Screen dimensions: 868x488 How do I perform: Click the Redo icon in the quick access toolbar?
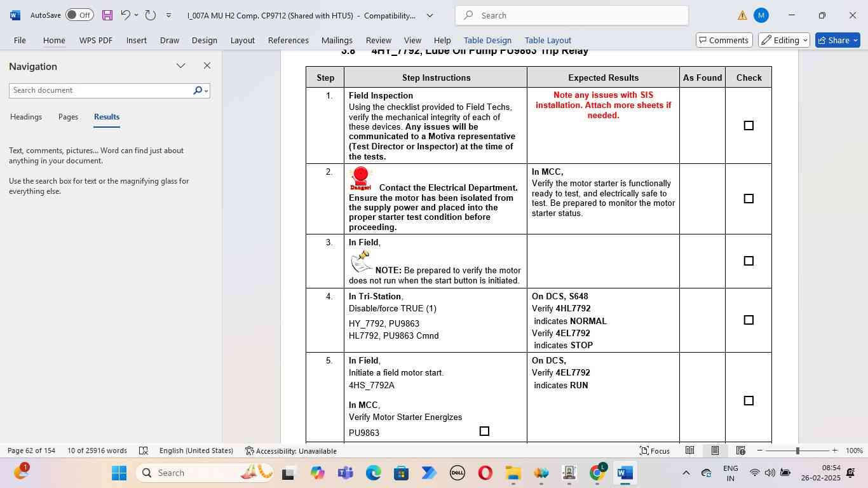click(x=151, y=15)
